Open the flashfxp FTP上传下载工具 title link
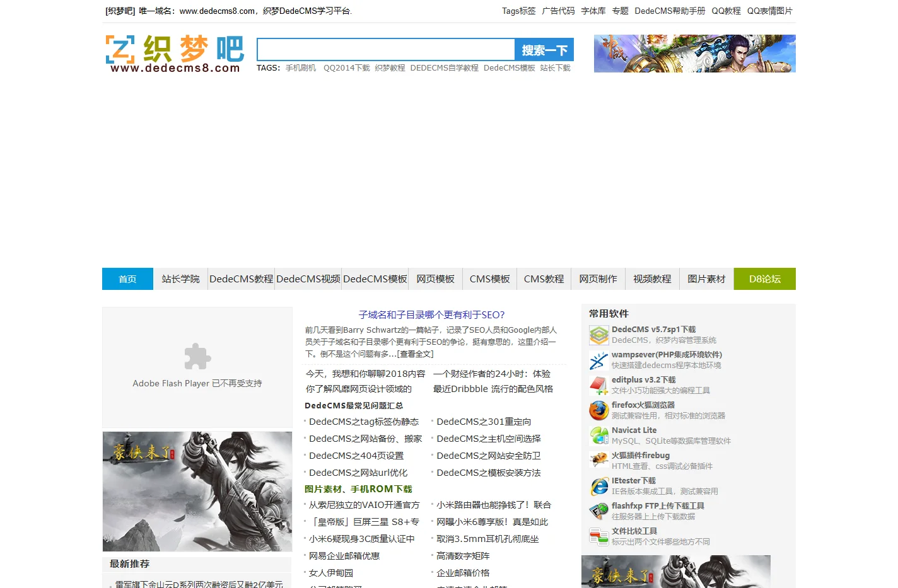 click(x=658, y=506)
